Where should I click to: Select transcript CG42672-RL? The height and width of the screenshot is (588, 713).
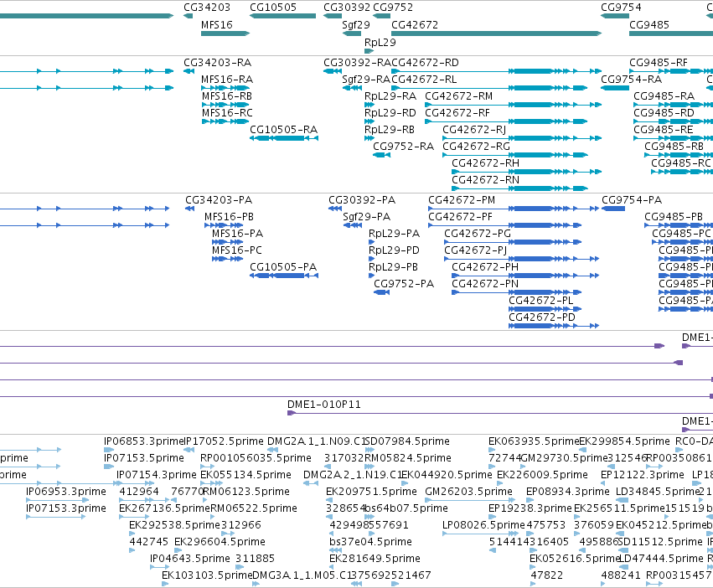click(x=424, y=79)
